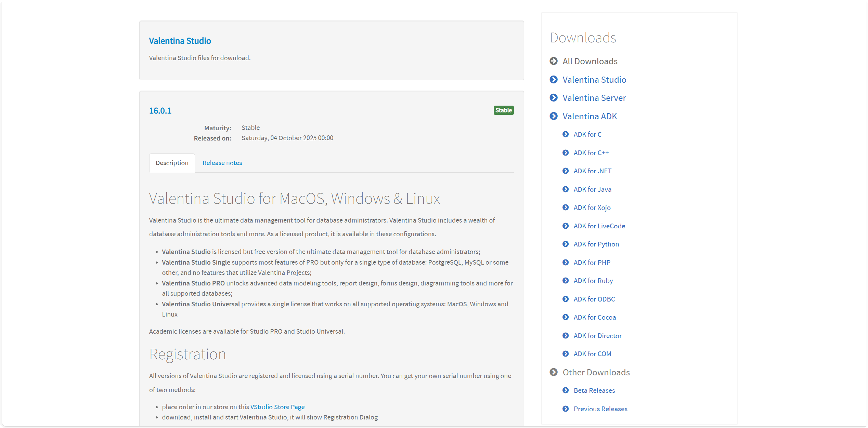868x428 pixels.
Task: Click the Valentina Studio heading link
Action: [180, 41]
